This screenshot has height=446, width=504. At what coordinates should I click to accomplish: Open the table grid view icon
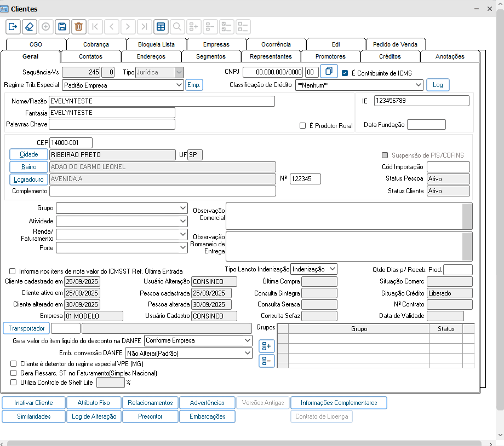tap(161, 26)
